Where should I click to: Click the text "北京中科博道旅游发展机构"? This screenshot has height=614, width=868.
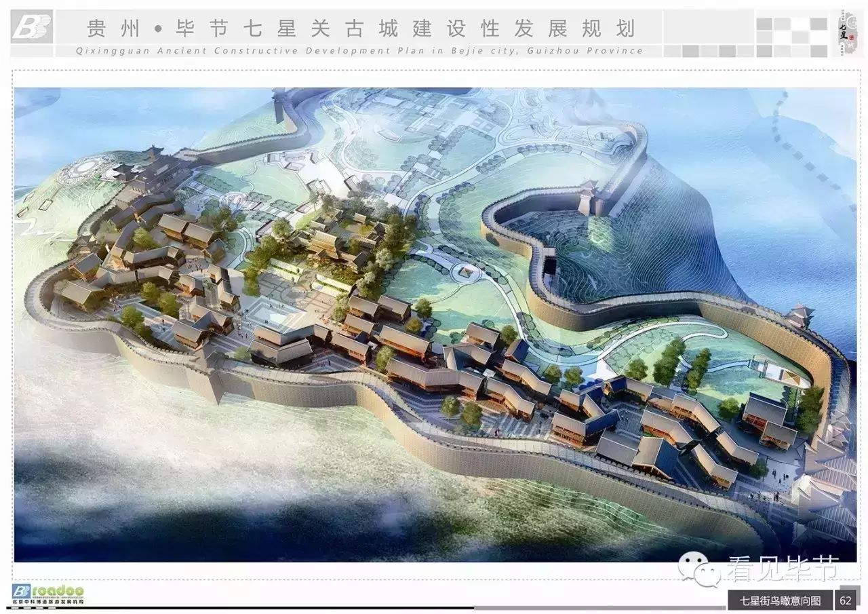48,602
